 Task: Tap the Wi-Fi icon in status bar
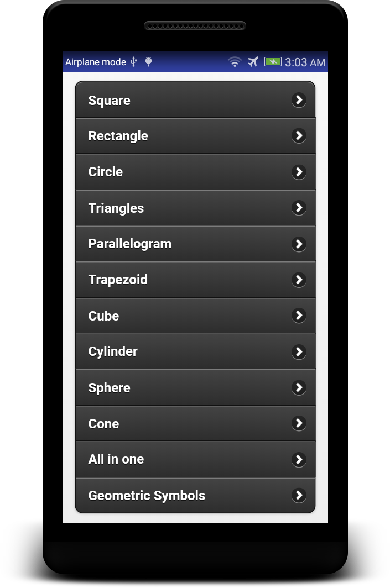click(235, 62)
